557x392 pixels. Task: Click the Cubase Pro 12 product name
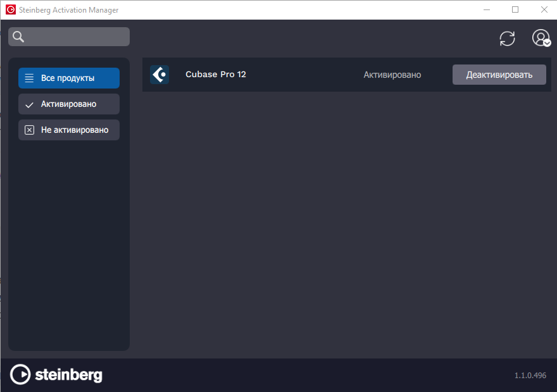click(x=216, y=74)
